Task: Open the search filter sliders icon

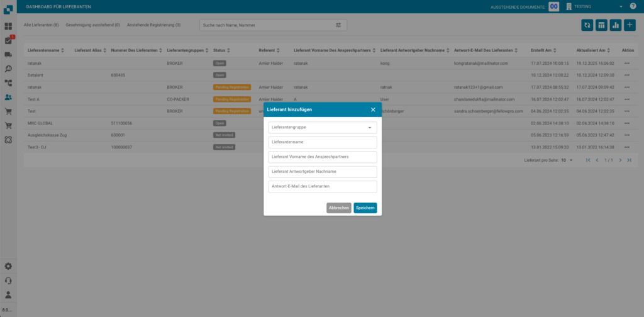Action: [338, 25]
